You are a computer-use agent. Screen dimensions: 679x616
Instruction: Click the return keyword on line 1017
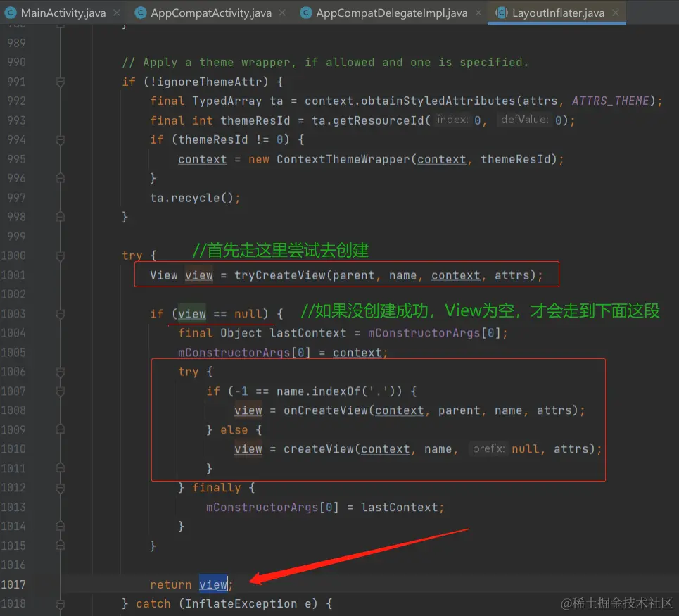tap(171, 585)
